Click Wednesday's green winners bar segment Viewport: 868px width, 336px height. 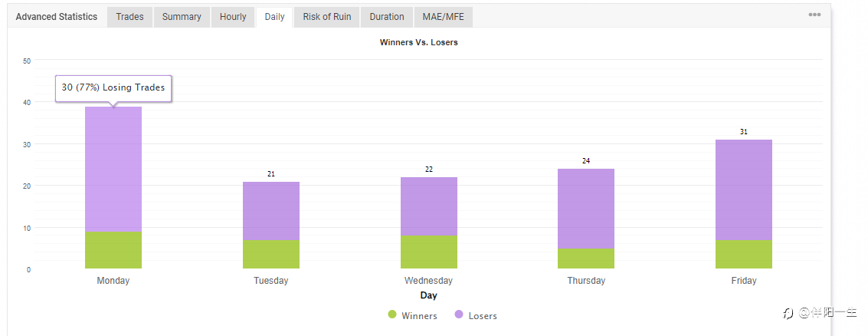(429, 252)
